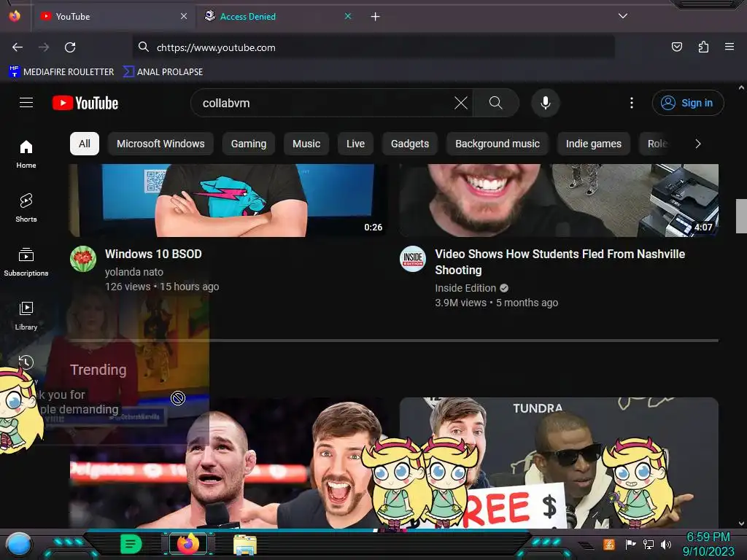Open Action Center flag icon

631,544
